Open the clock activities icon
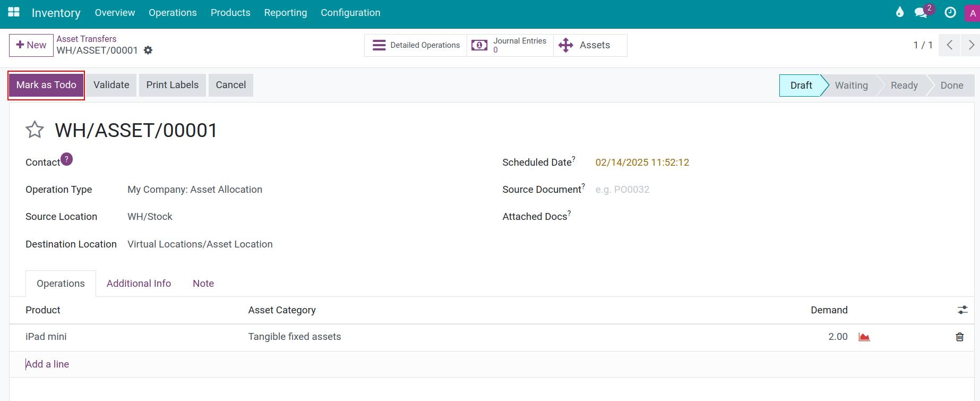This screenshot has height=401, width=980. (x=950, y=12)
